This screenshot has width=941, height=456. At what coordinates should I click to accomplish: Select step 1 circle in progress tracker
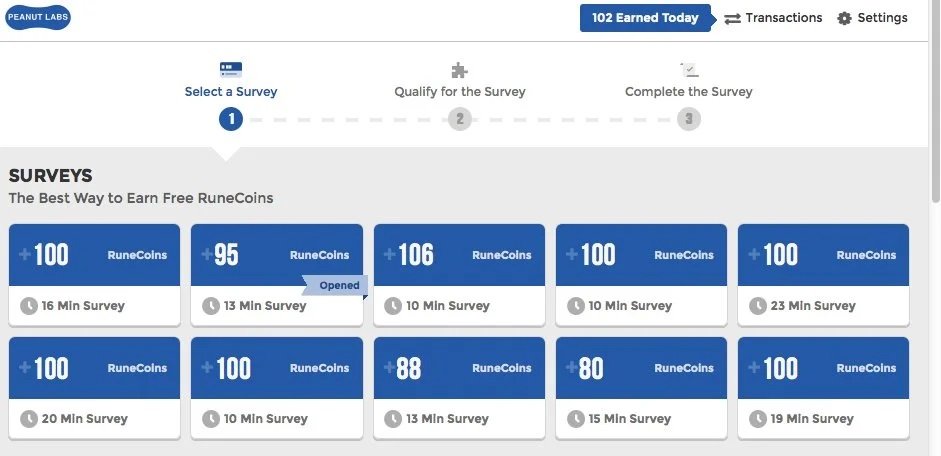[x=230, y=119]
